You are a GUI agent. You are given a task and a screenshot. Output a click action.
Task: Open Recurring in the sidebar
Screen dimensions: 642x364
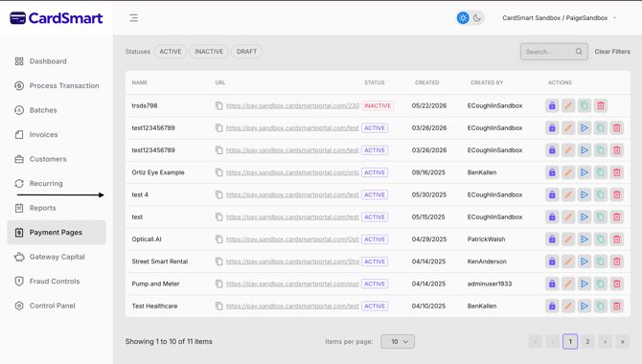click(x=57, y=183)
